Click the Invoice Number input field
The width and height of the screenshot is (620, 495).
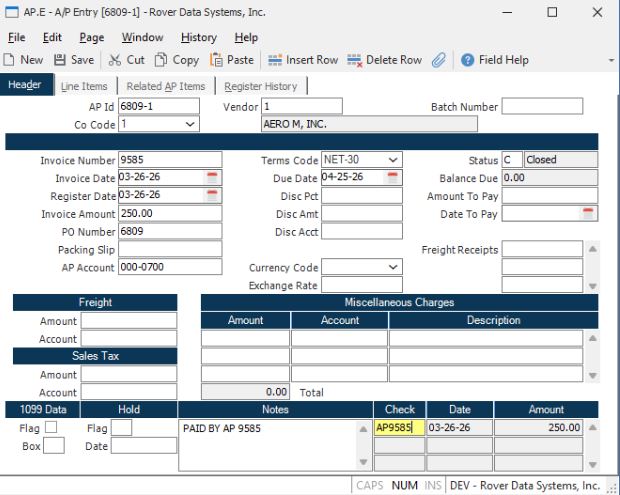point(168,159)
